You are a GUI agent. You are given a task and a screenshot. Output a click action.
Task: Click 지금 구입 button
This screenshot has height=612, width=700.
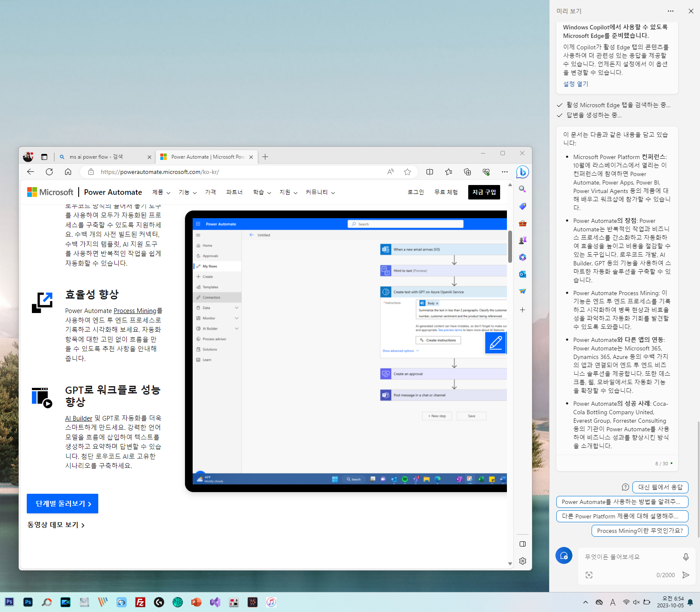484,192
